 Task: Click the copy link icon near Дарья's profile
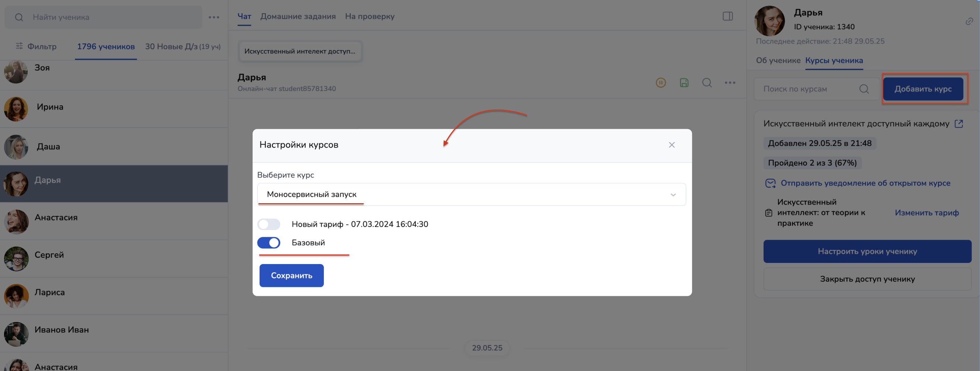[969, 22]
